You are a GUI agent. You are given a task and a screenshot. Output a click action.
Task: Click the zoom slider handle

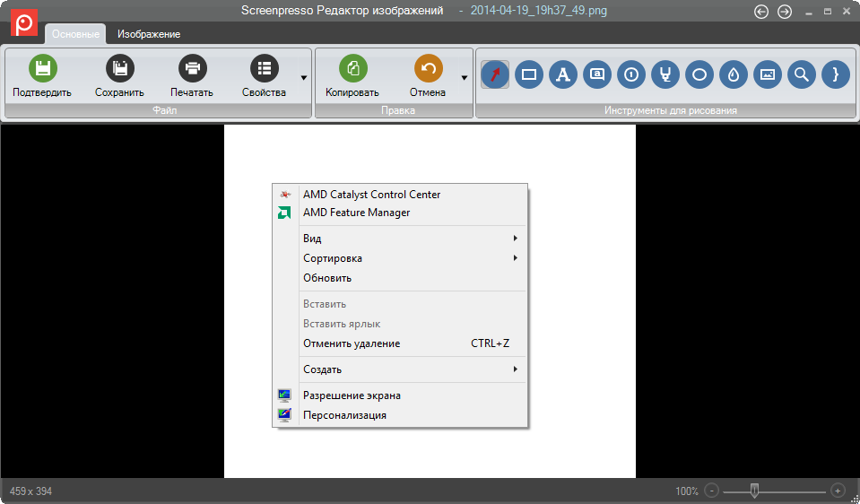tap(755, 491)
